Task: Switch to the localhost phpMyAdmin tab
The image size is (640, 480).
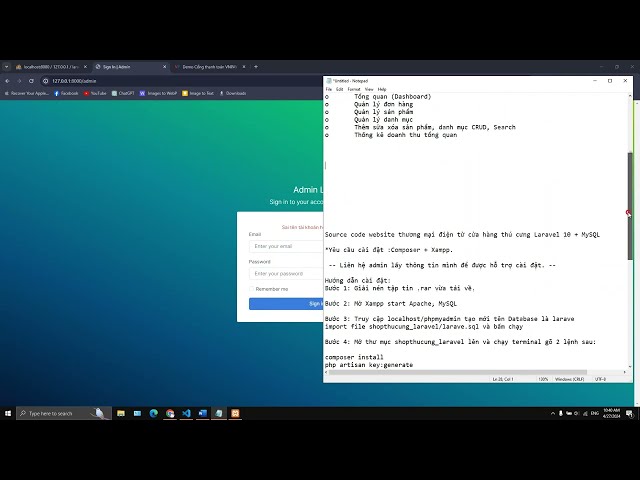Action: 51,67
